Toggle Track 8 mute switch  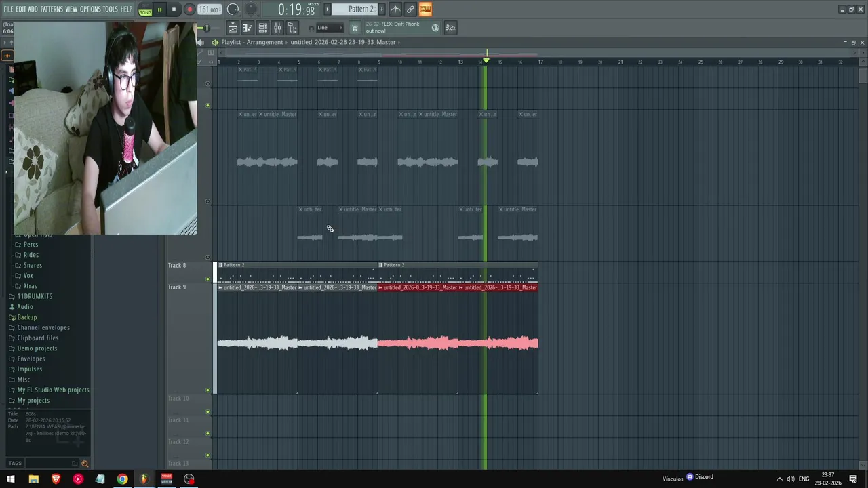pos(208,279)
